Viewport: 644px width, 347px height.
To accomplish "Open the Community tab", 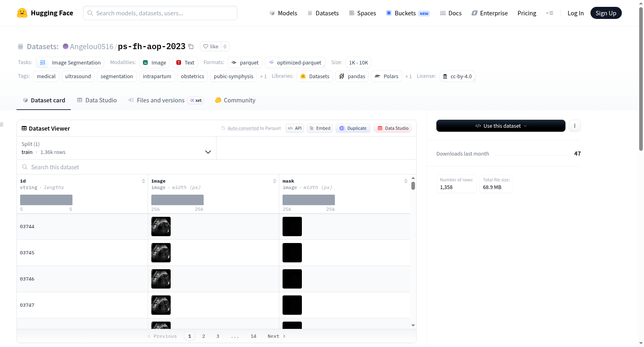I will (x=235, y=100).
